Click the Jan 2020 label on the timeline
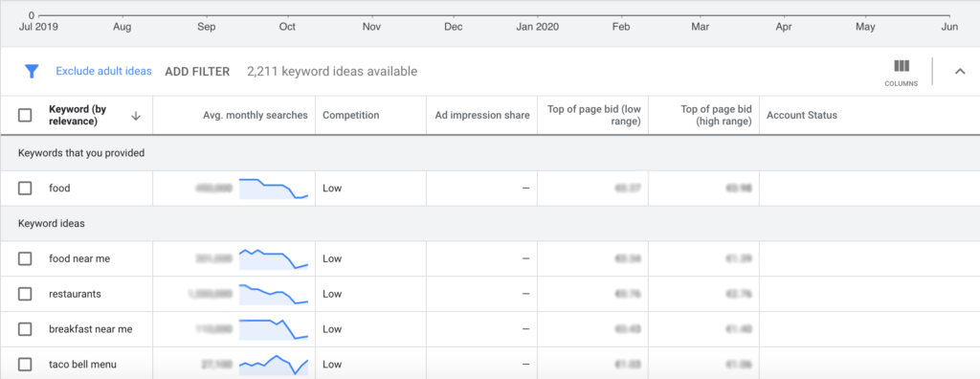 [x=538, y=27]
